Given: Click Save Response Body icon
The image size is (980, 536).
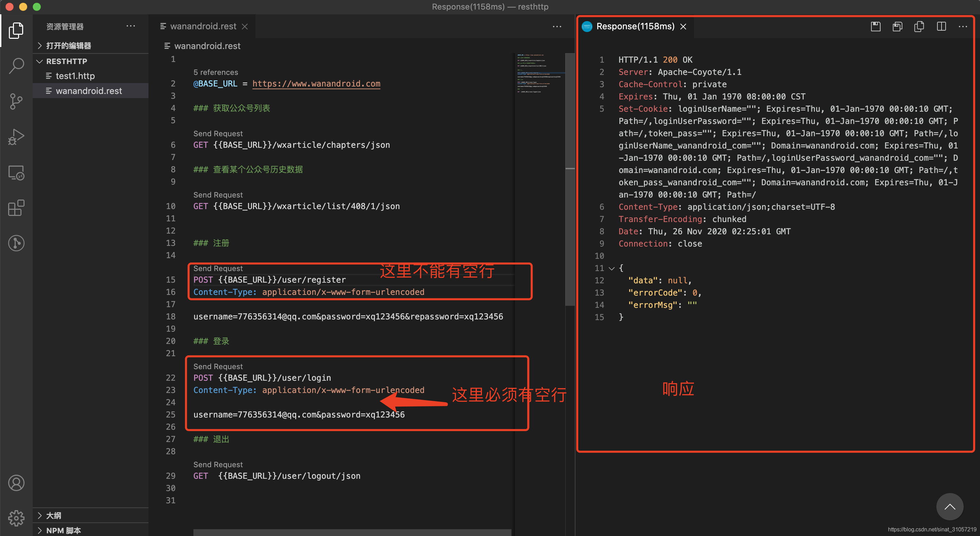Looking at the screenshot, I should (897, 26).
